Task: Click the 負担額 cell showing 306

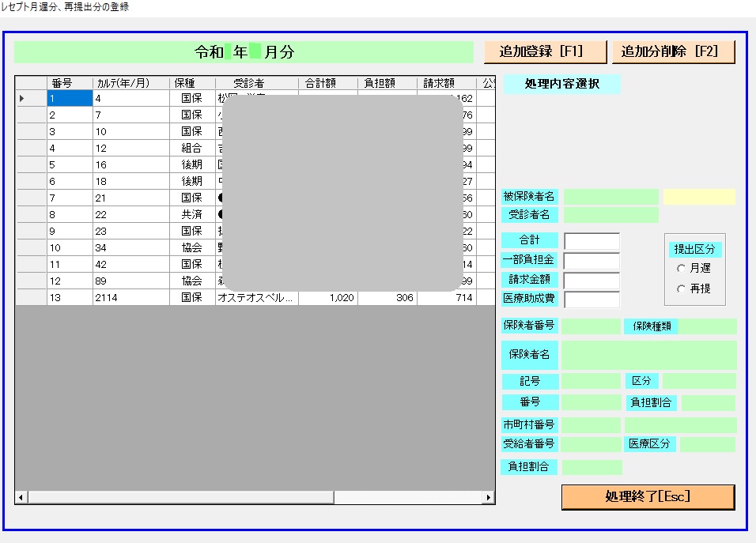Action: 387,298
